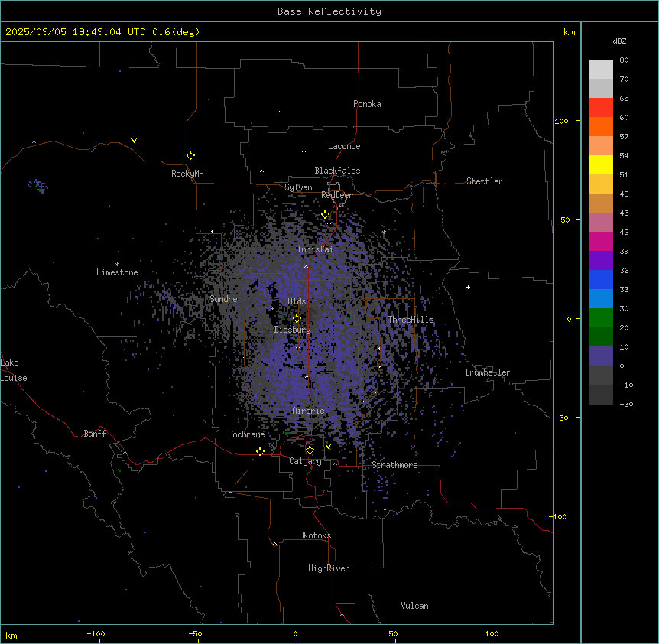The image size is (659, 644).
Task: Select the yellow diamond marker south of RedDeer
Action: tap(326, 215)
